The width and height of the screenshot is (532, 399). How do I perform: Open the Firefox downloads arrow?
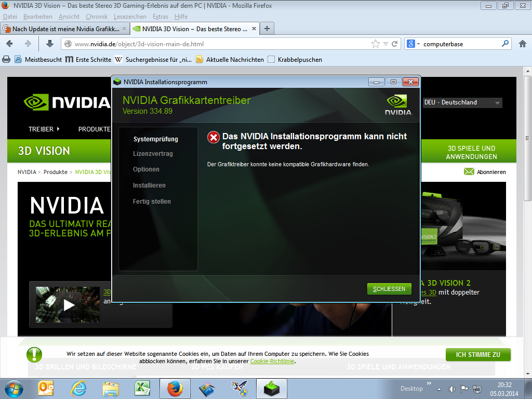coord(49,44)
